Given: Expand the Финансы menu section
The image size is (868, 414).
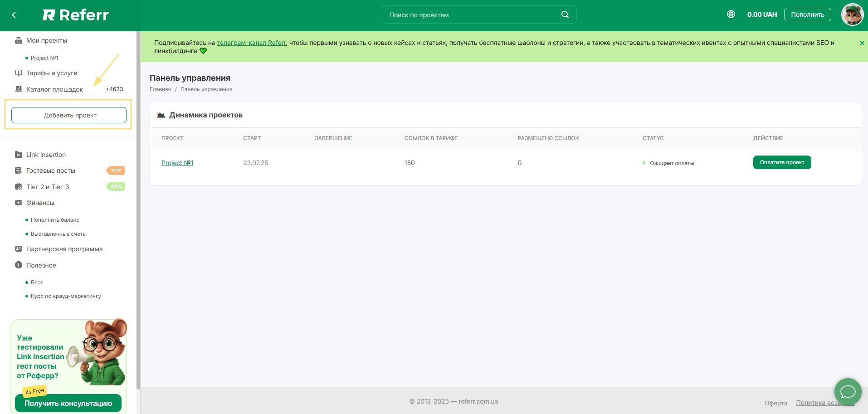Looking at the screenshot, I should tap(40, 203).
